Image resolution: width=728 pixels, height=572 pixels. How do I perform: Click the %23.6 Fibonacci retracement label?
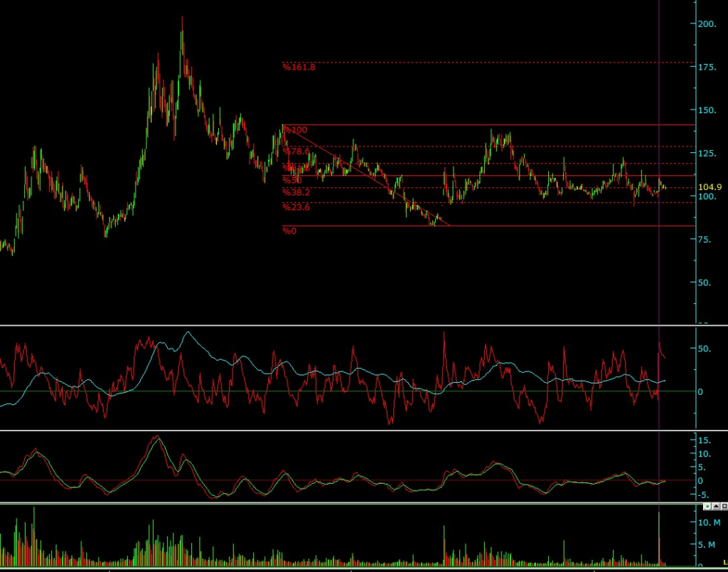coord(296,207)
